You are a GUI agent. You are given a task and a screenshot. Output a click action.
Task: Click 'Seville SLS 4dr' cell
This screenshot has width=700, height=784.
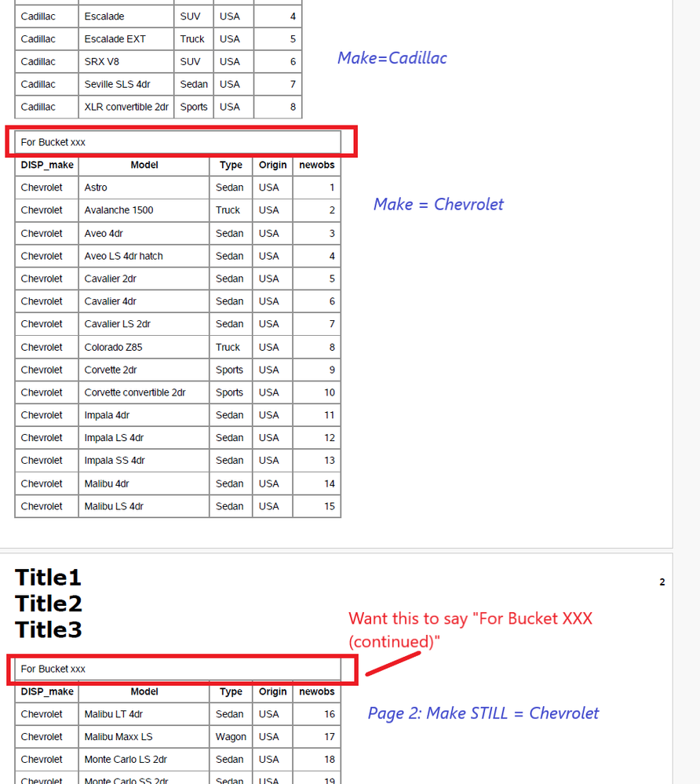126,84
